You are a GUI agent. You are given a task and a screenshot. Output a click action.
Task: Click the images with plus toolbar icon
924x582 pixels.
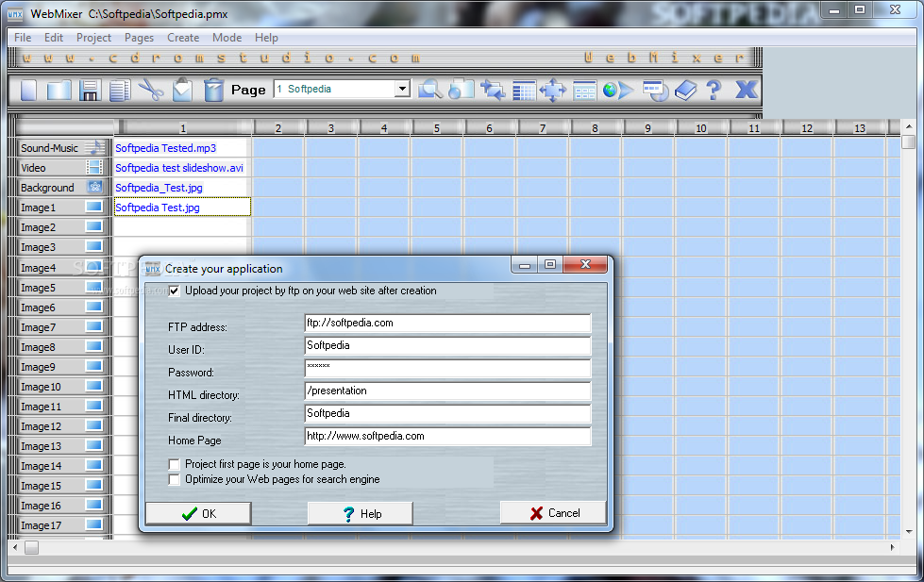[492, 91]
